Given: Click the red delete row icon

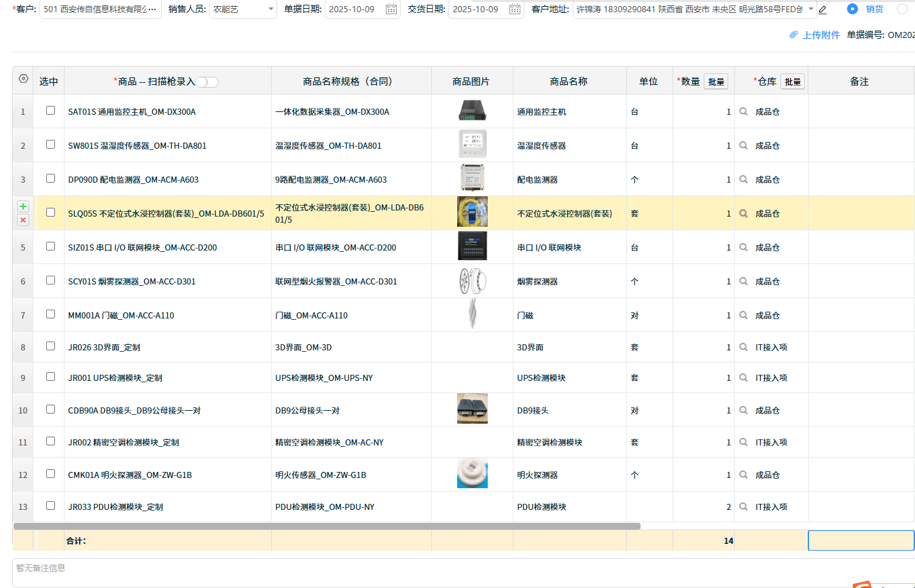Looking at the screenshot, I should [23, 220].
